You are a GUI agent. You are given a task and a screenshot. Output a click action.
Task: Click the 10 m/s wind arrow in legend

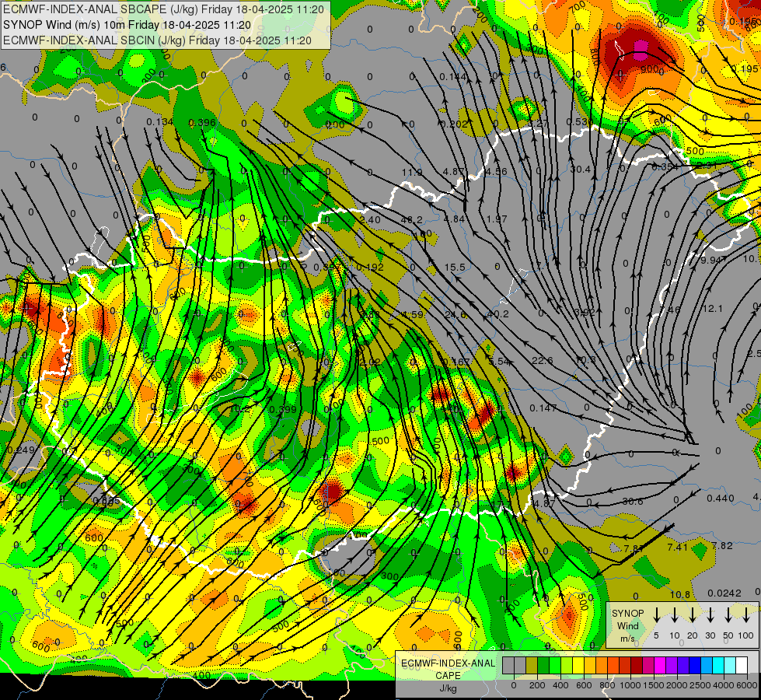(674, 615)
